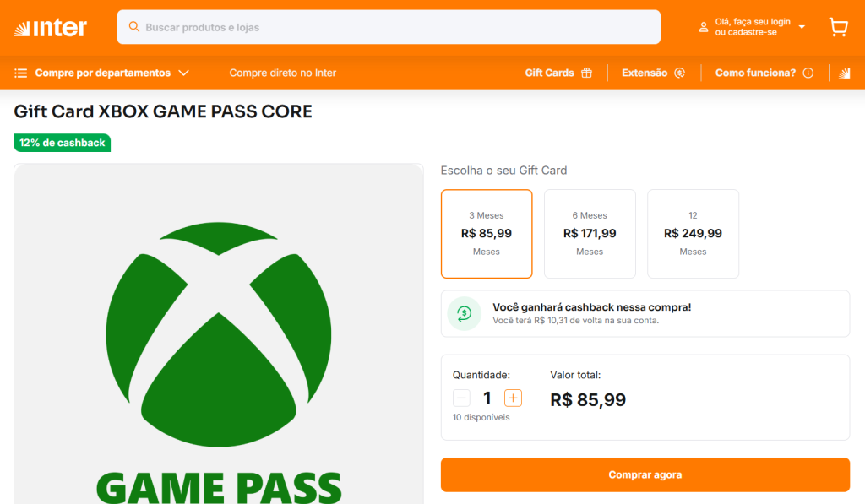Screen dimensions: 865x504
Task: Go to Gift Cards menu item
Action: (549, 73)
